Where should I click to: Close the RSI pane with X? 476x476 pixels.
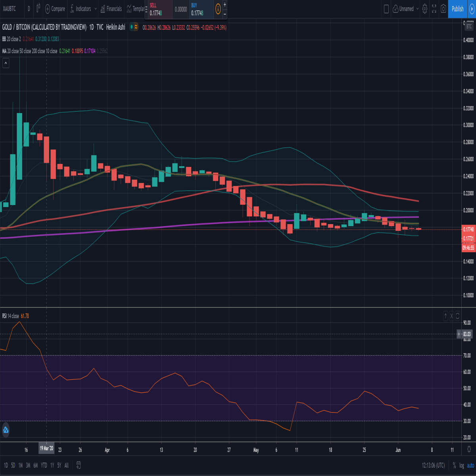pyautogui.click(x=451, y=316)
